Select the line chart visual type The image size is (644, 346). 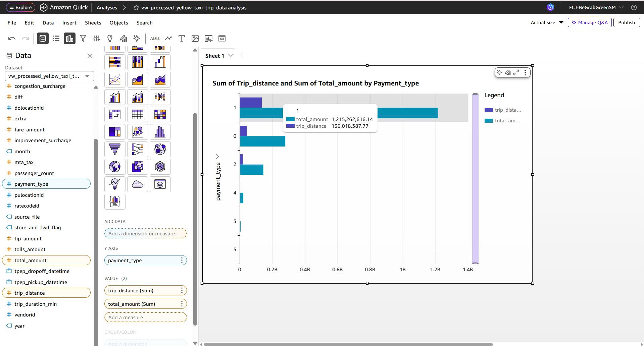(115, 79)
